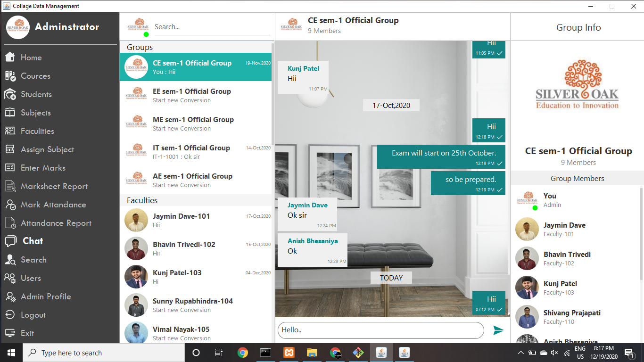
Task: Click the Enter Marks icon
Action: (x=10, y=168)
